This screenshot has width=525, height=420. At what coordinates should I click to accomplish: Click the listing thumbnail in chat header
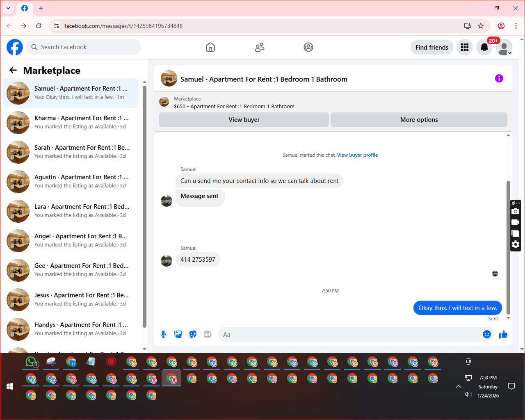169,78
